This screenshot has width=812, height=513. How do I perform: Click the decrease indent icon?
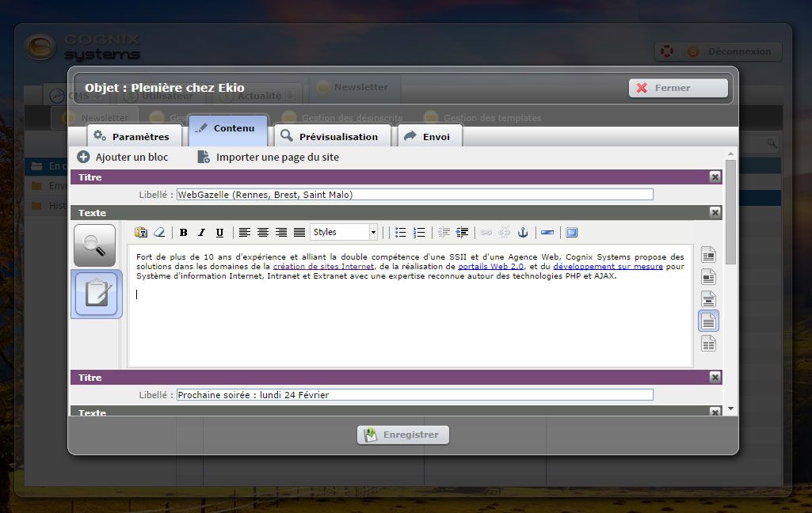tap(444, 233)
